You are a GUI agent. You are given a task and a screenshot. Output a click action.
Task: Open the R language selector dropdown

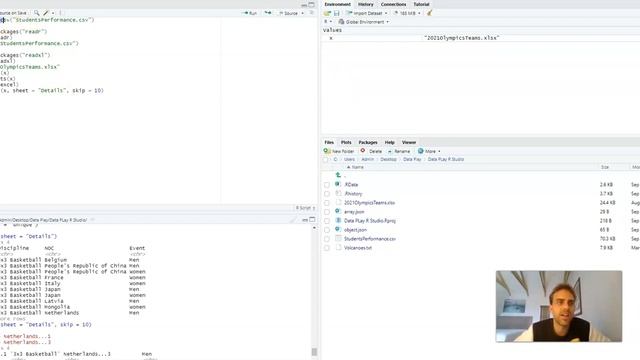[x=328, y=22]
